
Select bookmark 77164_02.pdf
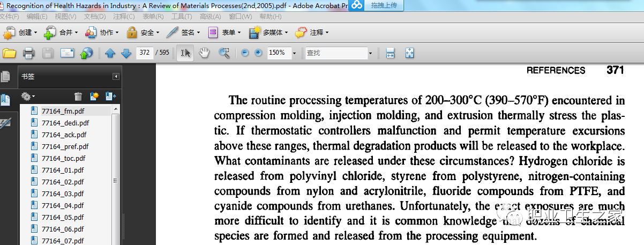tap(63, 182)
